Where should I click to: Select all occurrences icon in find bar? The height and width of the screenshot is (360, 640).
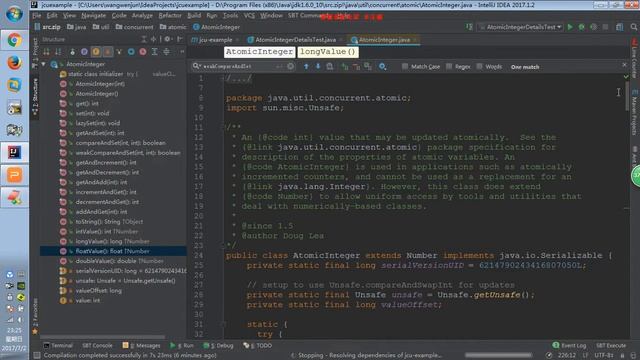[x=368, y=66]
